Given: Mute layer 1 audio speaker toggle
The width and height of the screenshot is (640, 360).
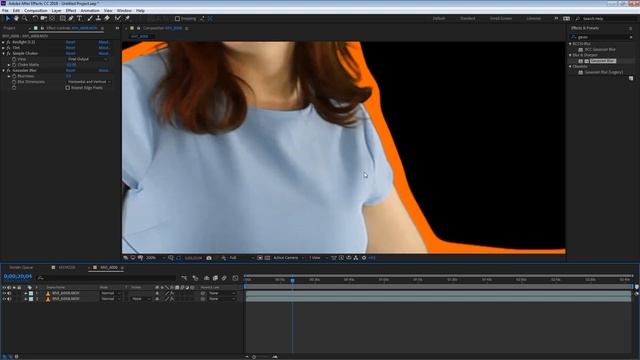Looking at the screenshot, I should click(x=9, y=293).
